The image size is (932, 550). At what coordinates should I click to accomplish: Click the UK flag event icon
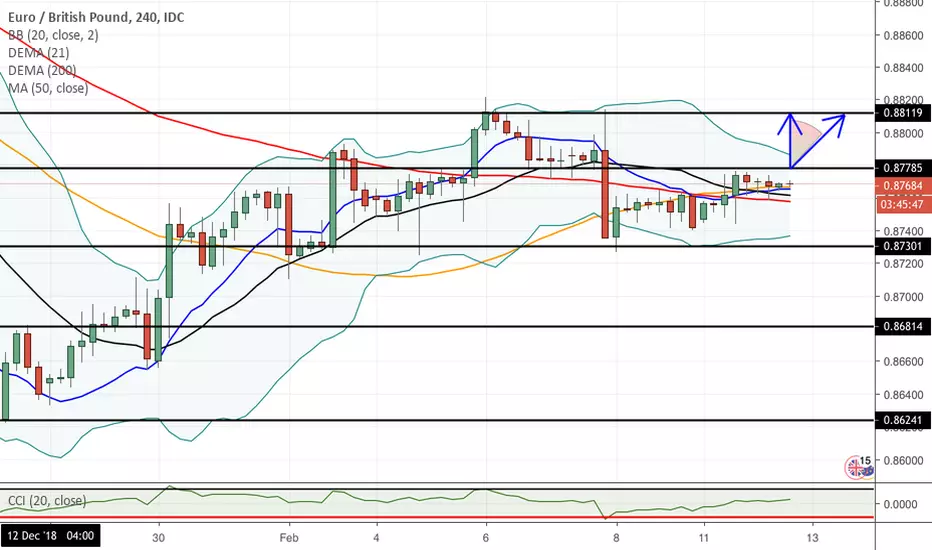point(855,469)
